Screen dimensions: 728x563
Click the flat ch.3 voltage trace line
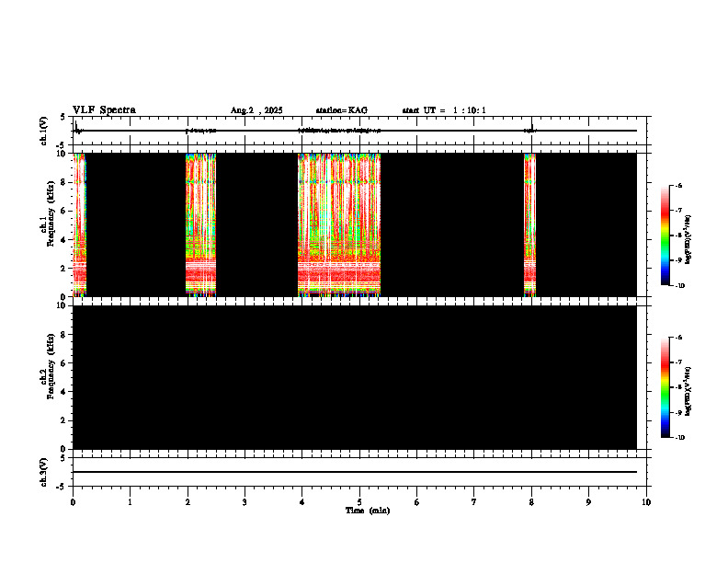pyautogui.click(x=355, y=472)
